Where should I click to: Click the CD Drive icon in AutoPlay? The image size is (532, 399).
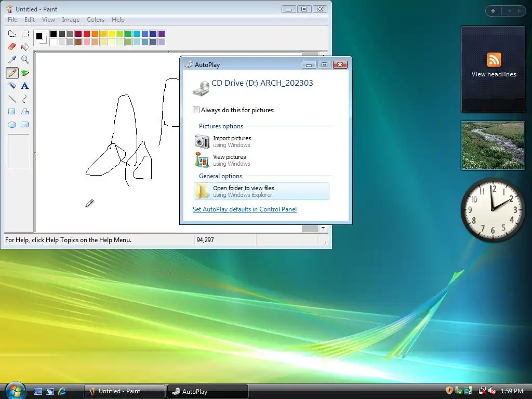pos(201,88)
